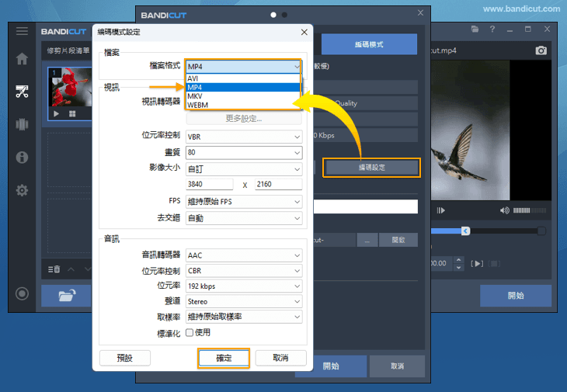Open the 音訊轉碼器 AAC dropdown
The width and height of the screenshot is (567, 392).
tap(243, 255)
